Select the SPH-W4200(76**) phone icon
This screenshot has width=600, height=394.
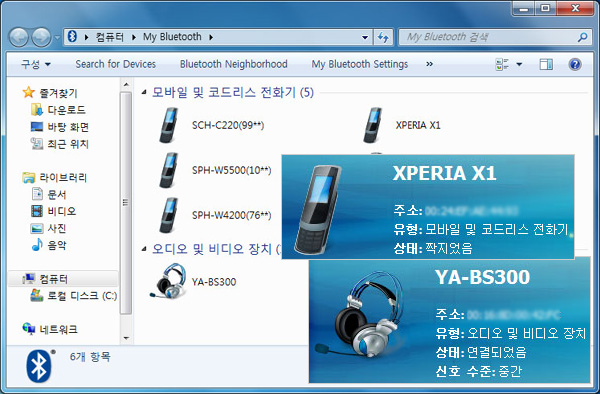169,215
